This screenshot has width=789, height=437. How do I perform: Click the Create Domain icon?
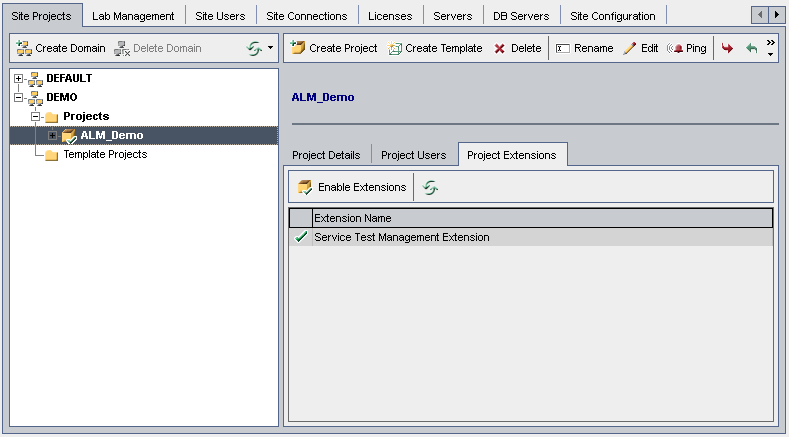pyautogui.click(x=24, y=48)
